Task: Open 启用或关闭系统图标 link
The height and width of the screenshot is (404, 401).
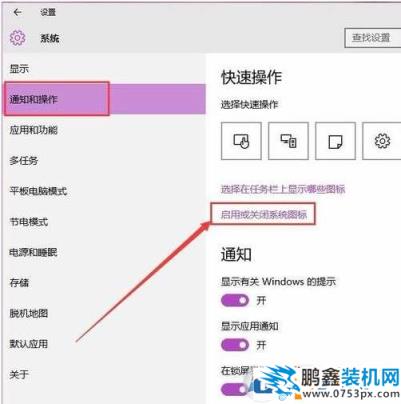Action: [x=263, y=214]
